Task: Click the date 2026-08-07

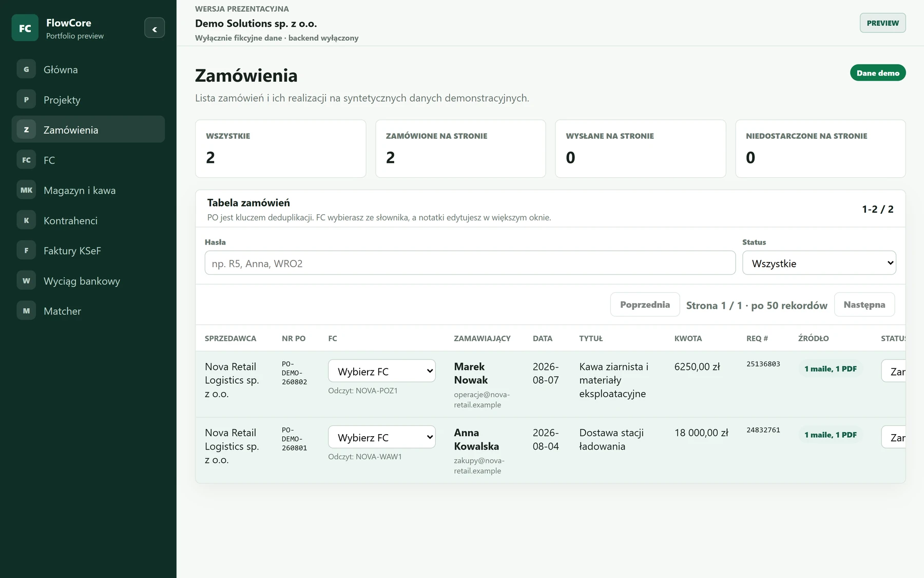Action: pos(546,373)
